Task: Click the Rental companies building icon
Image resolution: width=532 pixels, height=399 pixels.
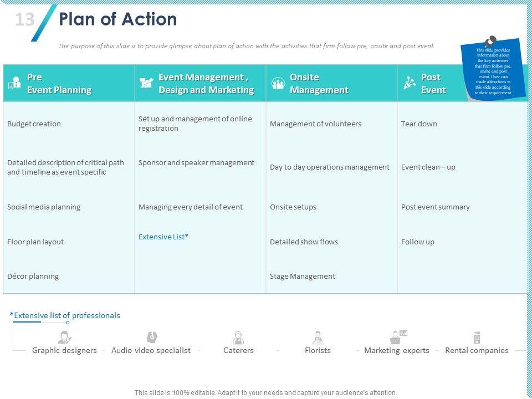Action: (x=477, y=337)
